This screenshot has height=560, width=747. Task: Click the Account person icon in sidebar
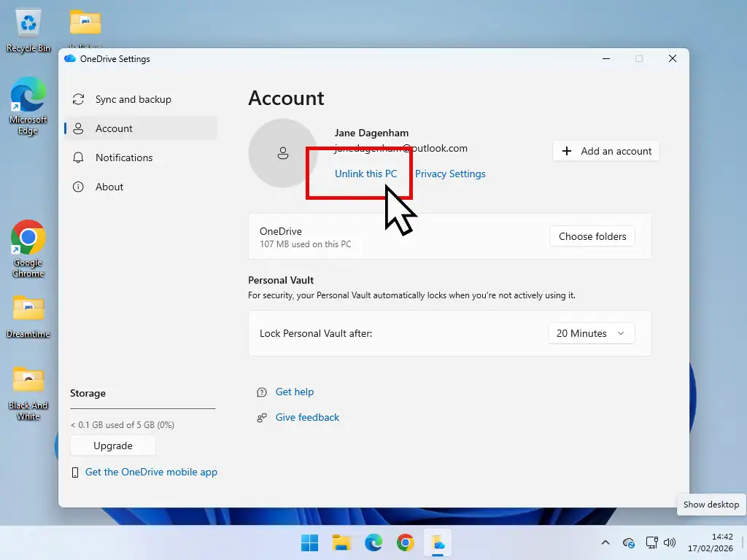[79, 128]
